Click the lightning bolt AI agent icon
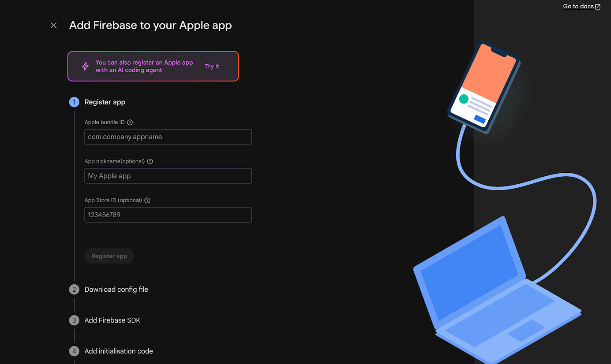The image size is (611, 364). 86,67
